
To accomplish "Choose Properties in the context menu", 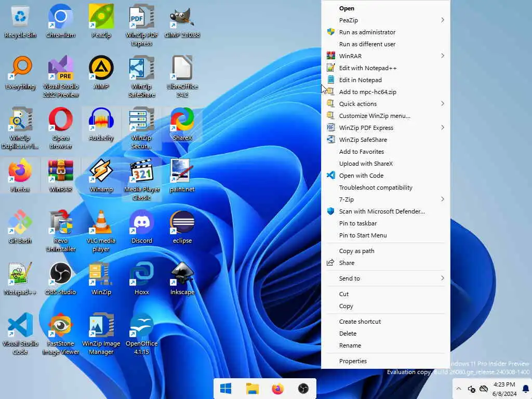I will 385,361.
